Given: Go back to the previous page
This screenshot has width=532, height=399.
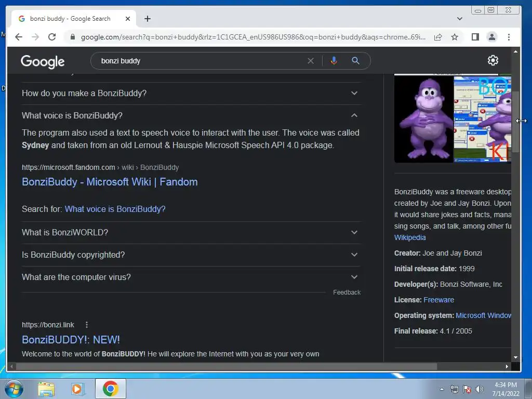Looking at the screenshot, I should click(x=19, y=37).
